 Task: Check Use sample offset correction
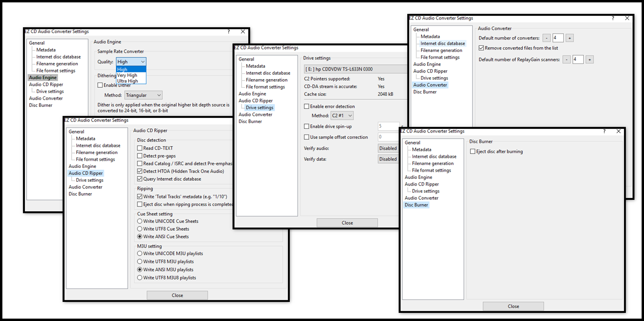(307, 137)
